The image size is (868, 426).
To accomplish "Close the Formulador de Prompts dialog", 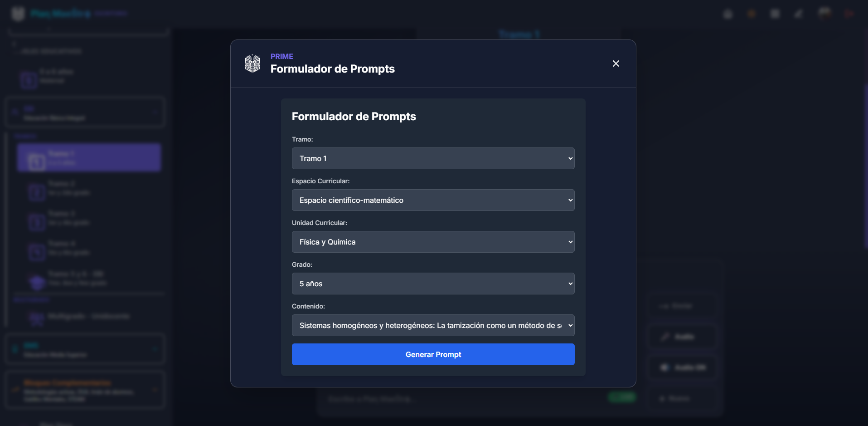I will [x=616, y=64].
